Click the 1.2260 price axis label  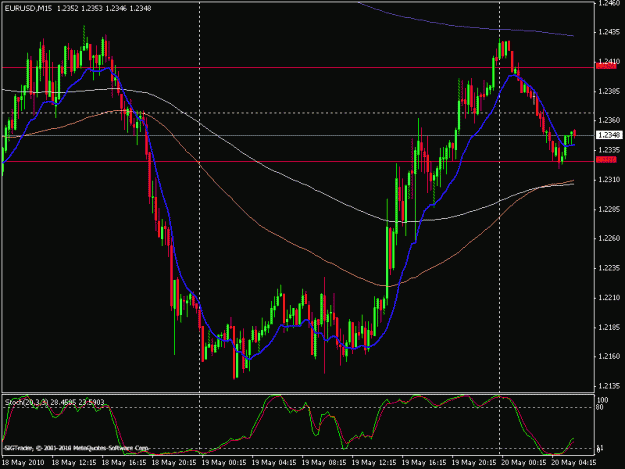point(609,238)
